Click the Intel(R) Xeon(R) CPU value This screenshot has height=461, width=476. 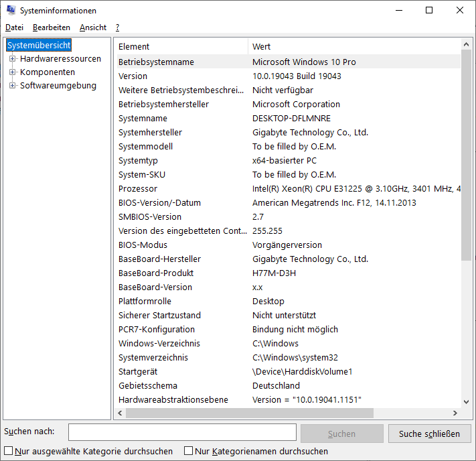click(x=356, y=189)
